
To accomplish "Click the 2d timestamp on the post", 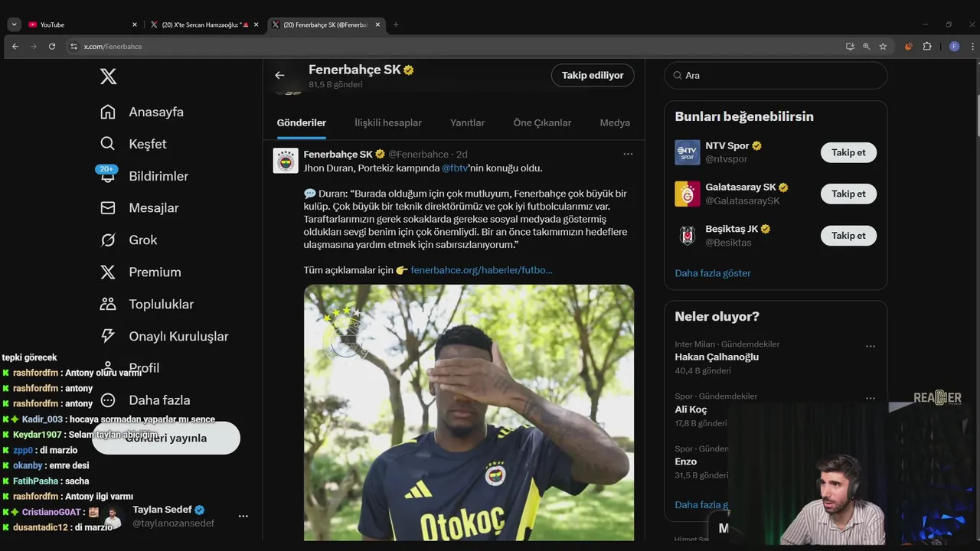I will pyautogui.click(x=462, y=155).
